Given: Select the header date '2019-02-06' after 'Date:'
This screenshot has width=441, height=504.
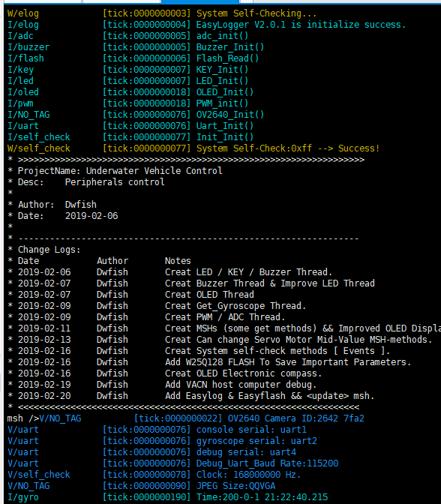Looking at the screenshot, I should point(91,216).
